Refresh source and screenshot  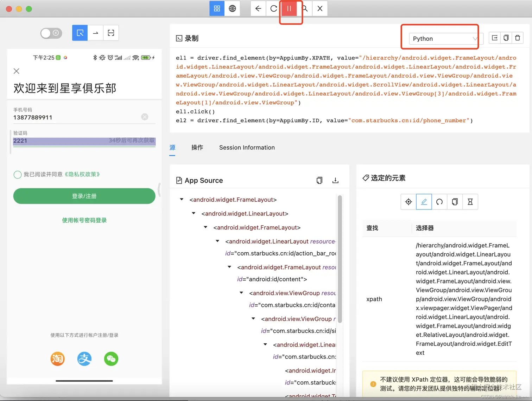tap(274, 8)
